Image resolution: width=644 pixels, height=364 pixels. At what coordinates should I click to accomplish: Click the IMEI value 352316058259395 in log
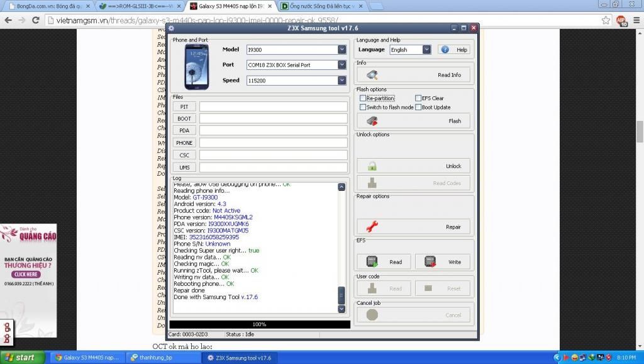pos(214,237)
